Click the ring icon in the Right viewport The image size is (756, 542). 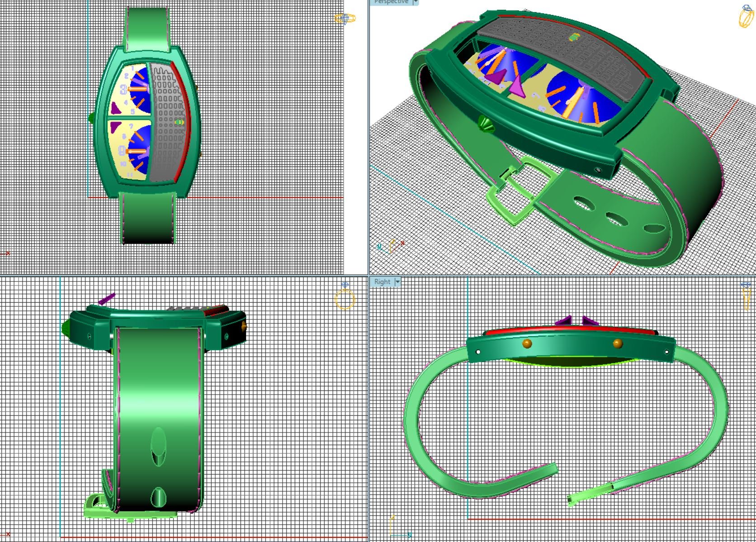coord(746,296)
